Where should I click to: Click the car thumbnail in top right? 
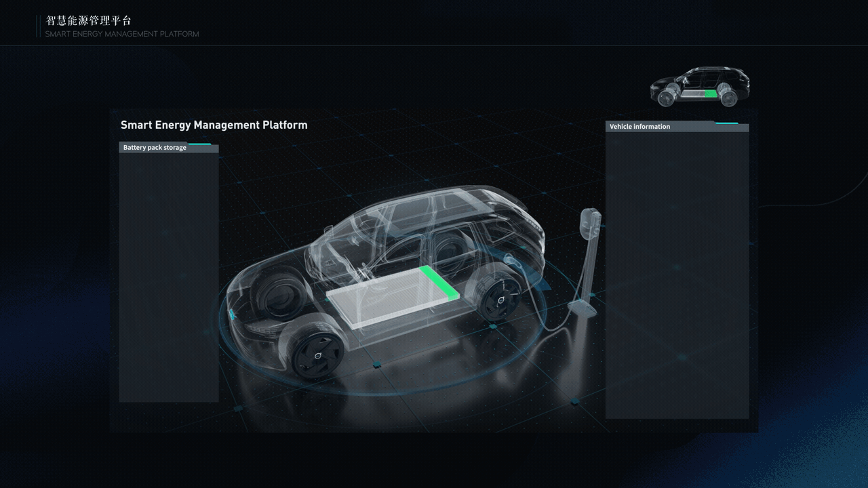click(x=700, y=87)
